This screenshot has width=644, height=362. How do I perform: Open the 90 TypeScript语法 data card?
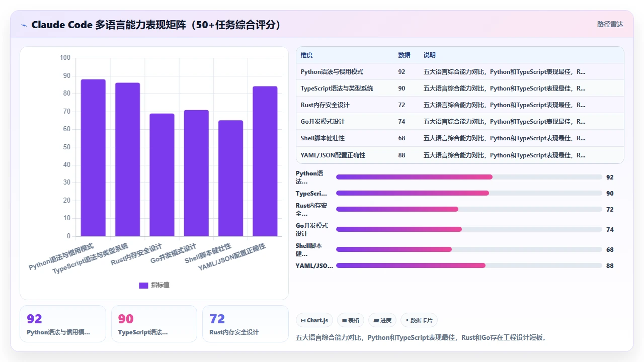pos(154,324)
